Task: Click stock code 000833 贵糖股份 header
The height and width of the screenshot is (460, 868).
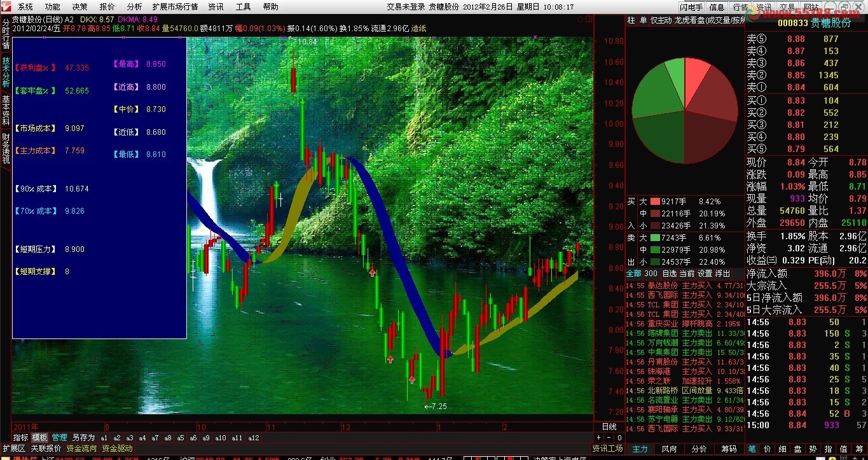Action: pos(814,22)
